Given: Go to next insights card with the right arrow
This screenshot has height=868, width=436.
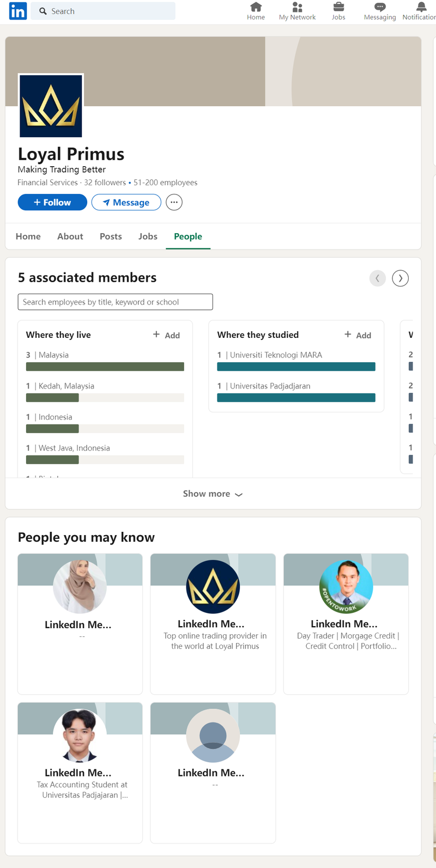Looking at the screenshot, I should pyautogui.click(x=400, y=278).
